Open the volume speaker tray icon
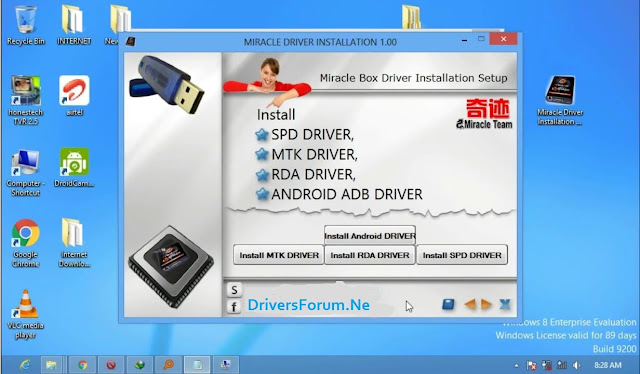This screenshot has width=640, height=374. click(577, 365)
